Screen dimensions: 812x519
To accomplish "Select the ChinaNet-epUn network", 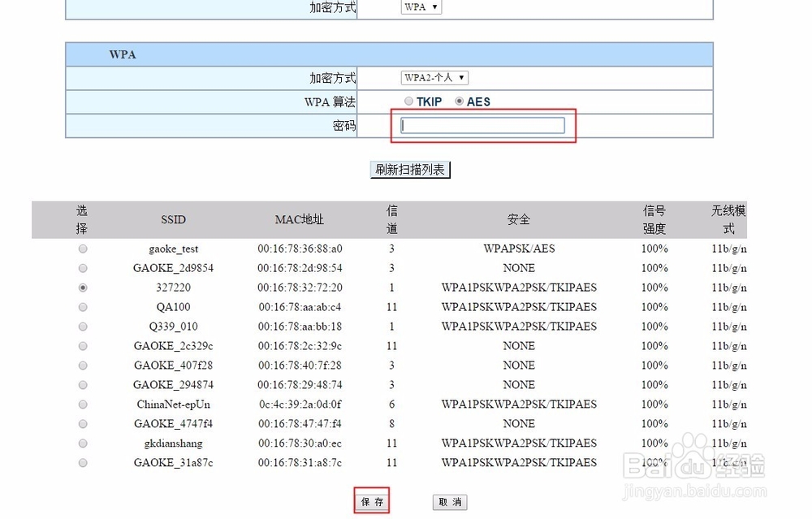I will (82, 404).
